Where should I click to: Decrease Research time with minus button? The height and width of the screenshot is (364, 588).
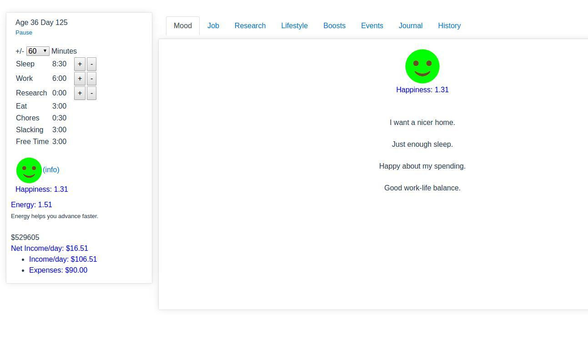point(91,93)
